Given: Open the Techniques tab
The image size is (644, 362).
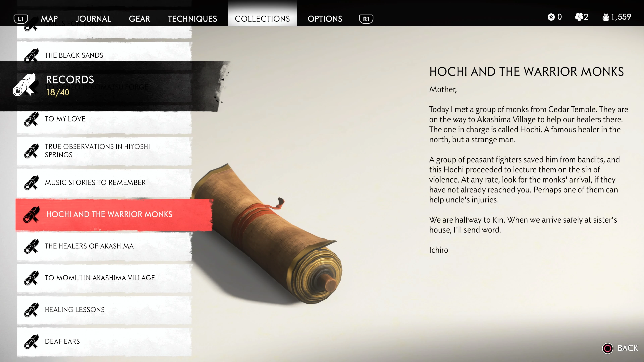Looking at the screenshot, I should (x=192, y=19).
